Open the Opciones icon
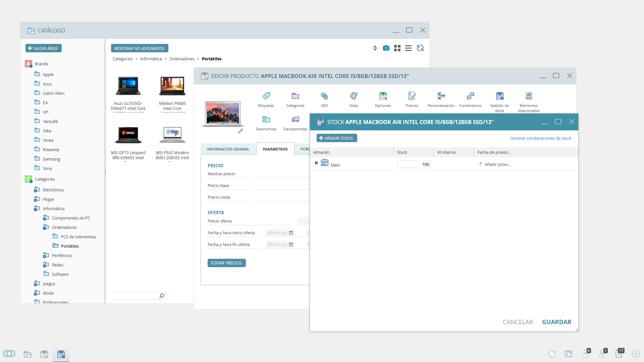The height and width of the screenshot is (362, 644). (x=383, y=96)
